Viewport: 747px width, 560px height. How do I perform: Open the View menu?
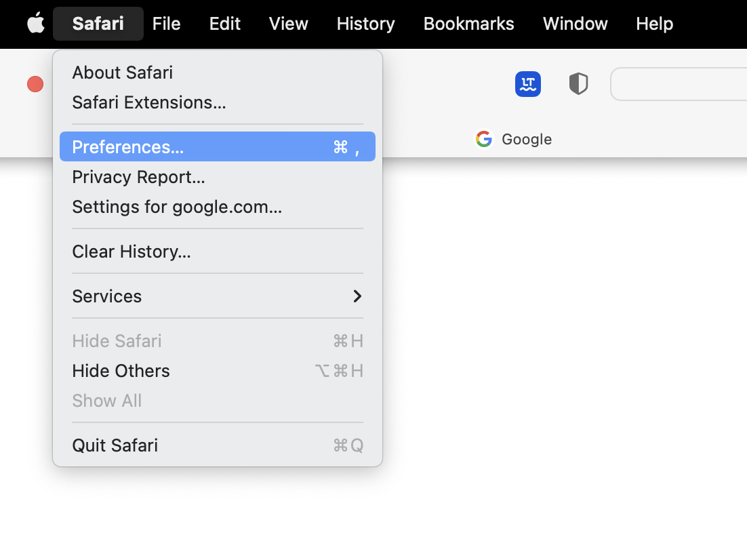[288, 24]
